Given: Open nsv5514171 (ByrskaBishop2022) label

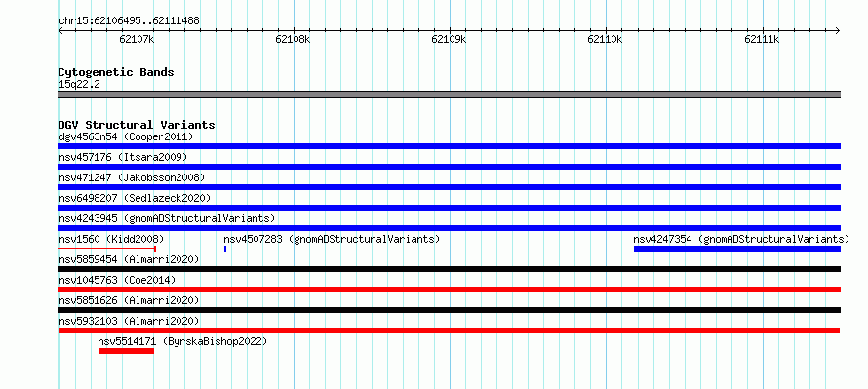Looking at the screenshot, I should click(182, 341).
